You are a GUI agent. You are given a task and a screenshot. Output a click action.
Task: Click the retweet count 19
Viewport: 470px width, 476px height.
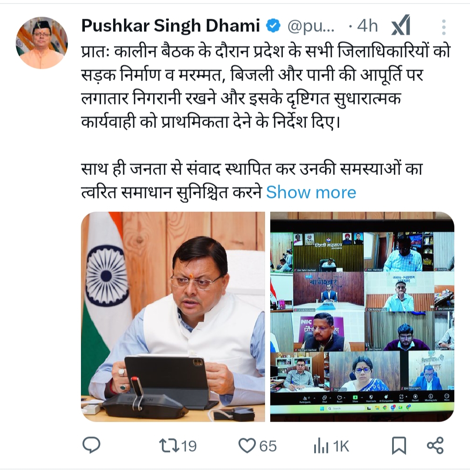(189, 446)
